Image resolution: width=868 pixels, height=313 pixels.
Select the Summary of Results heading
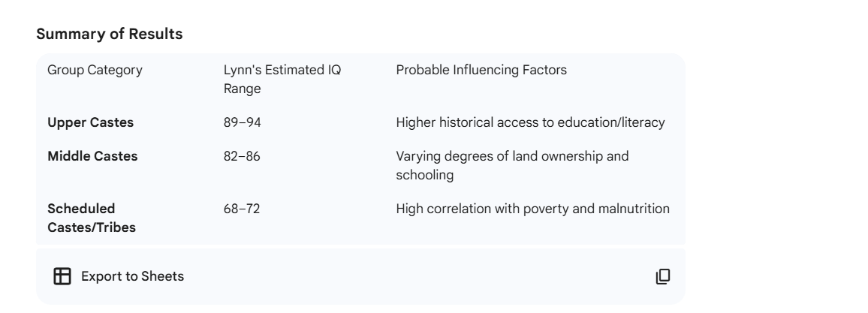[x=109, y=35]
